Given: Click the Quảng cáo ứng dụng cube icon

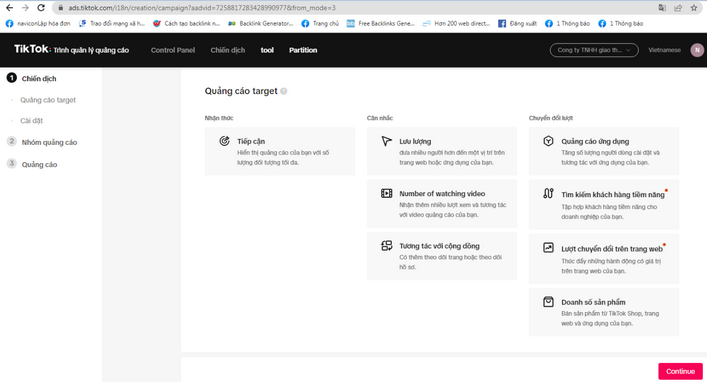Looking at the screenshot, I should [548, 141].
